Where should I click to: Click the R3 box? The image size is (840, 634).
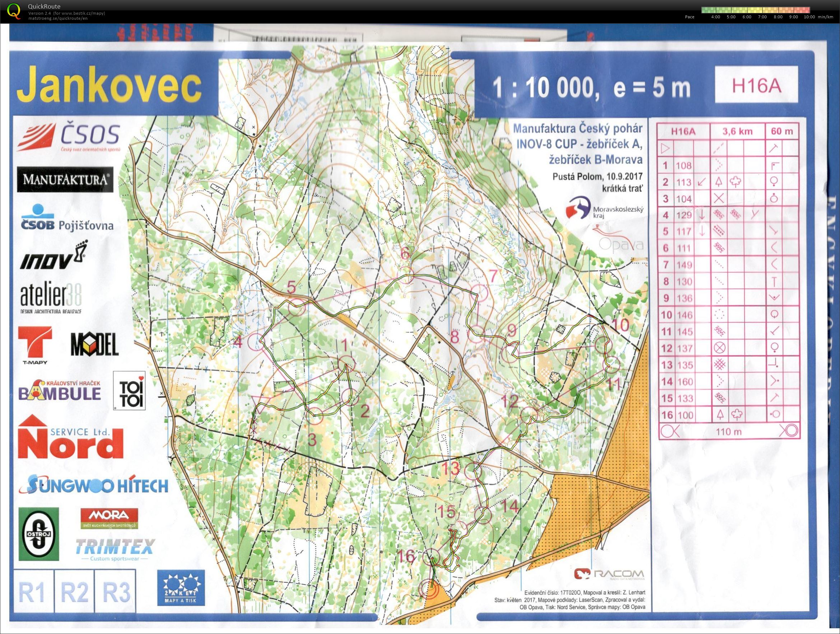(117, 591)
